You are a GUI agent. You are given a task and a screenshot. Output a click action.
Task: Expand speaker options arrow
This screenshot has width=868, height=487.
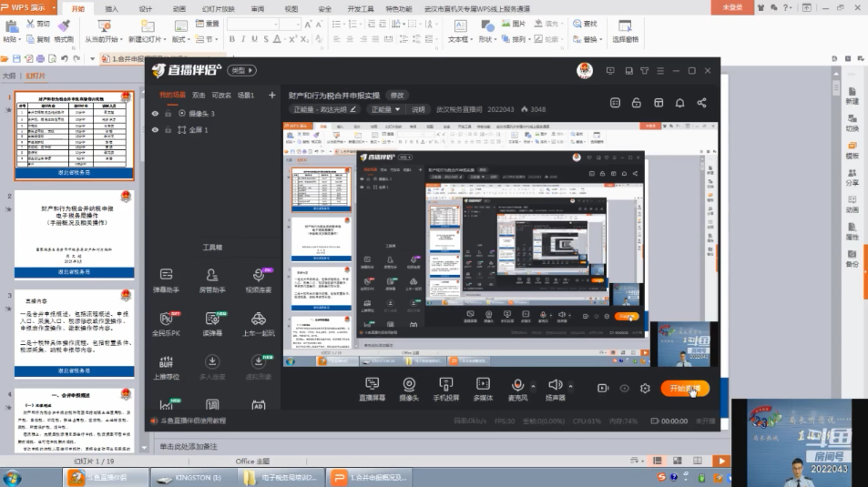tap(571, 386)
